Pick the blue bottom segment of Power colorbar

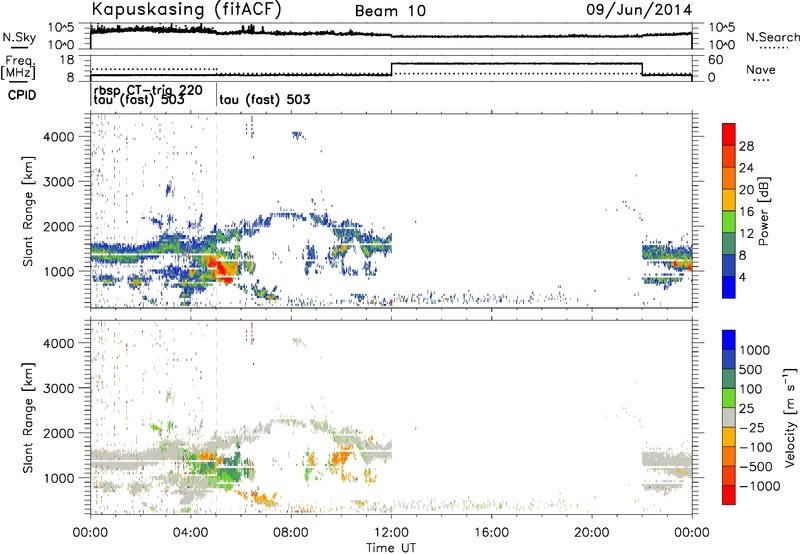point(729,287)
